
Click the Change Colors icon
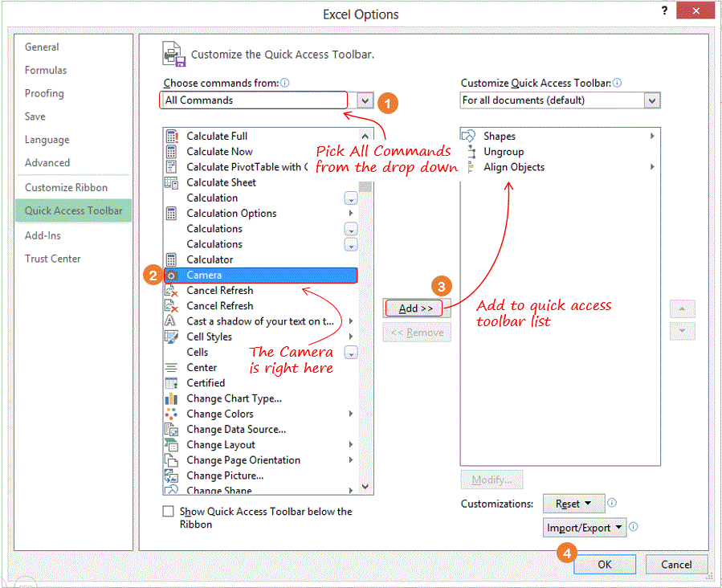pos(171,414)
